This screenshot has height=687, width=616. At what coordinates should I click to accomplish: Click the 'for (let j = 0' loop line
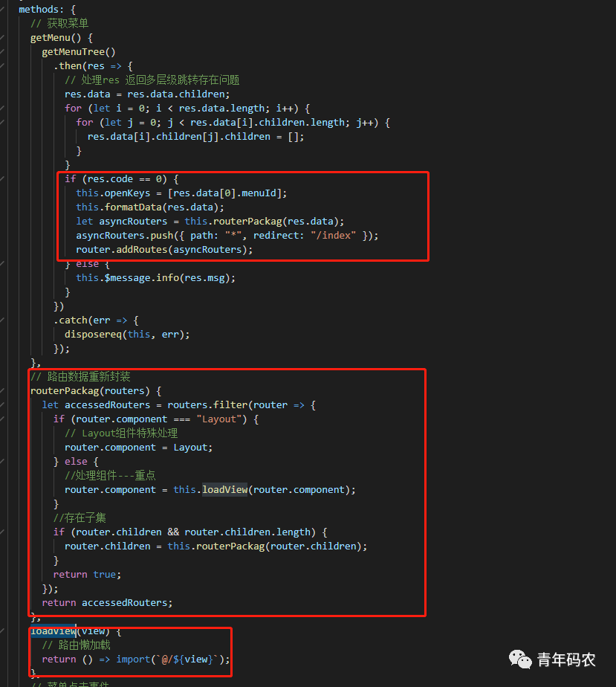(x=233, y=122)
